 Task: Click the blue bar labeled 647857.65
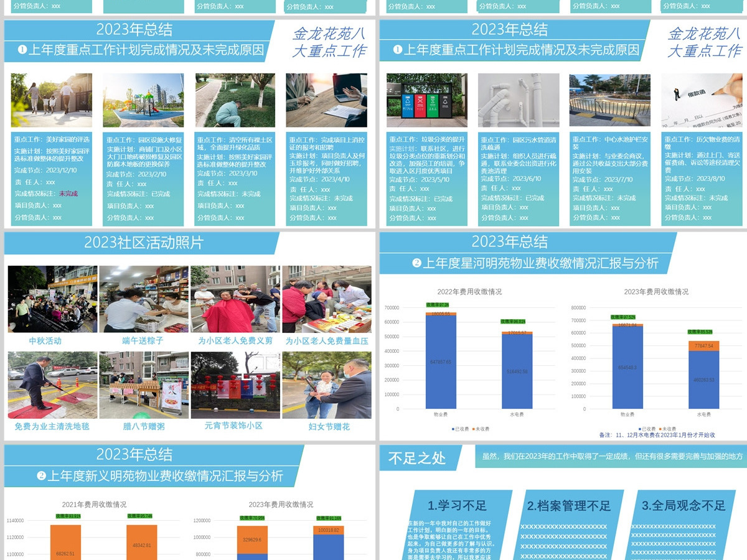coord(441,362)
